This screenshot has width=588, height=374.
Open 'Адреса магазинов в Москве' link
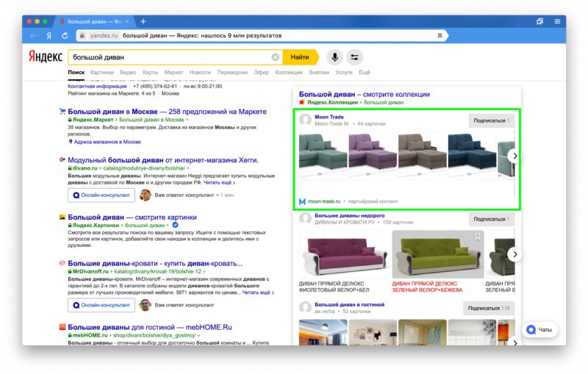click(107, 142)
